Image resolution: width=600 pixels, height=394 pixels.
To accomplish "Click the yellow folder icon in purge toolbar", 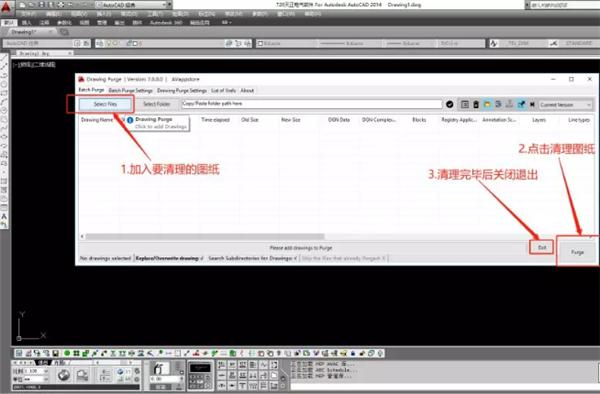I will pyautogui.click(x=487, y=104).
